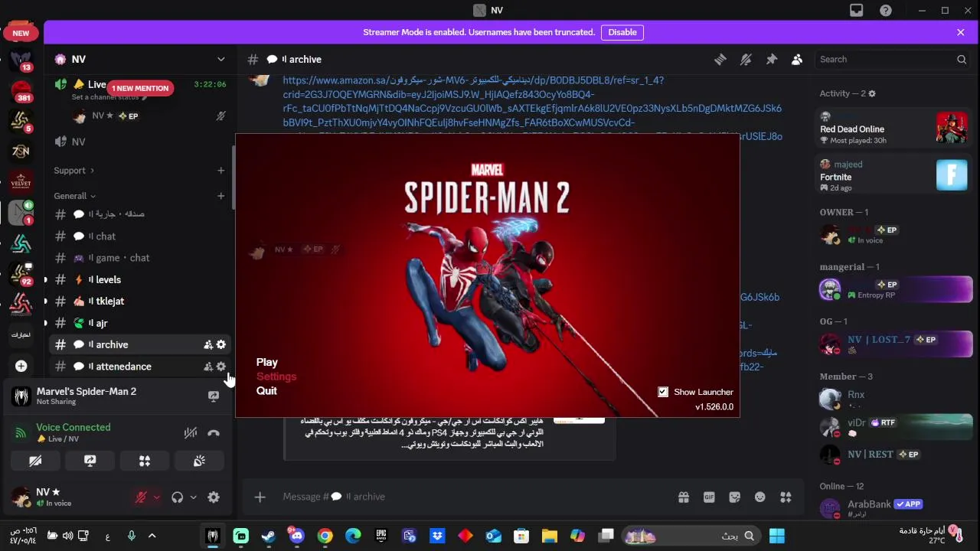This screenshot has width=980, height=551.
Task: Open Steam from the taskbar
Action: coord(269,536)
